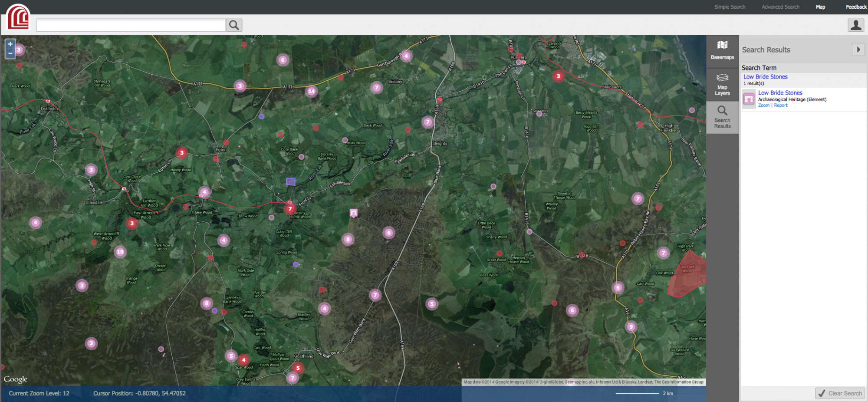Image resolution: width=868 pixels, height=402 pixels.
Task: Open the Low Bride Stones result title
Action: point(780,93)
